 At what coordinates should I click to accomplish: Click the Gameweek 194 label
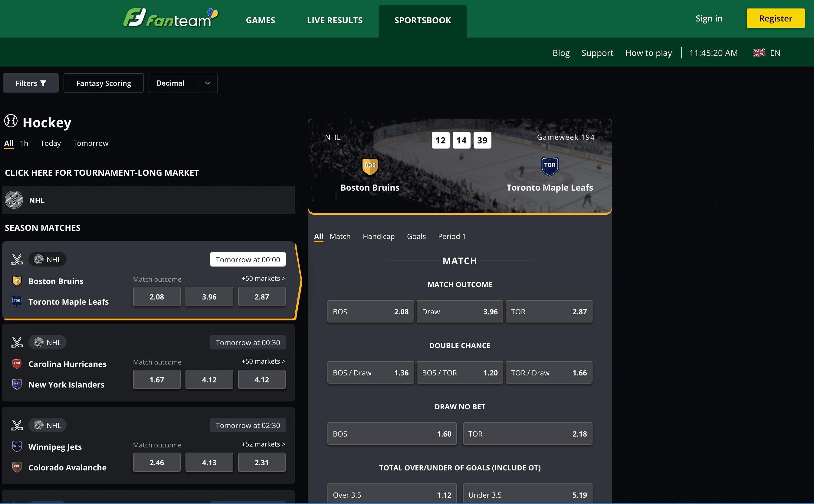(x=566, y=137)
